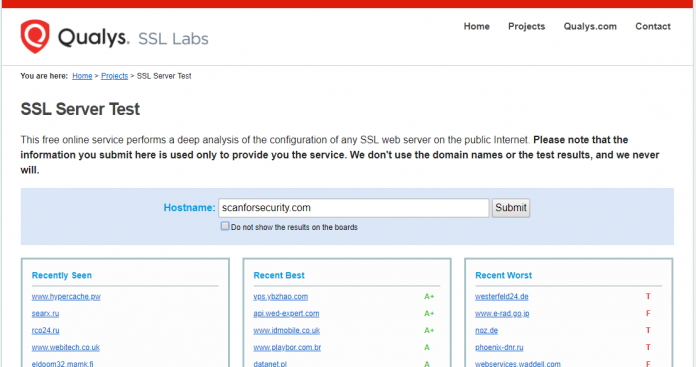Open phoenix-dnr.ru in Recent Worst
The width and height of the screenshot is (696, 367).
coord(499,347)
